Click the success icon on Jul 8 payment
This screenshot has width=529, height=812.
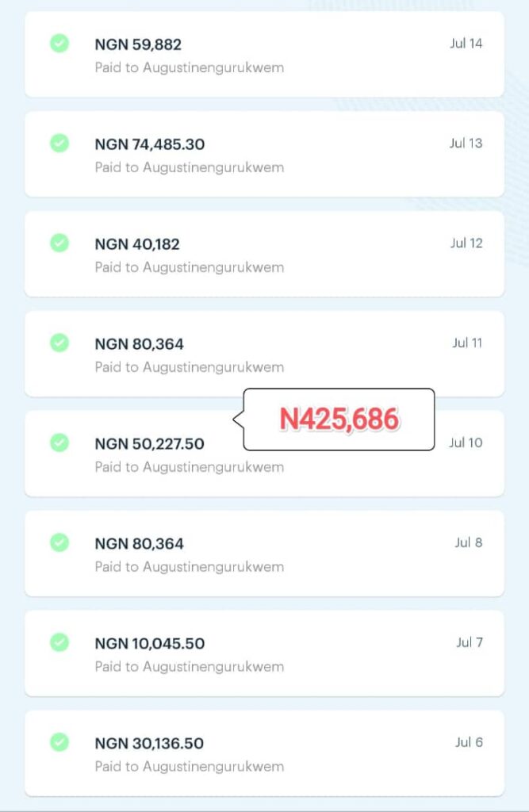click(59, 542)
